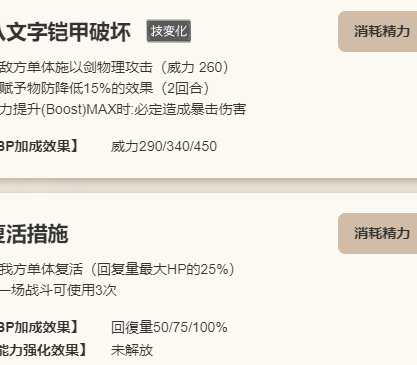Click the 威力290/340/450 value text
The image size is (417, 365).
pos(164,146)
